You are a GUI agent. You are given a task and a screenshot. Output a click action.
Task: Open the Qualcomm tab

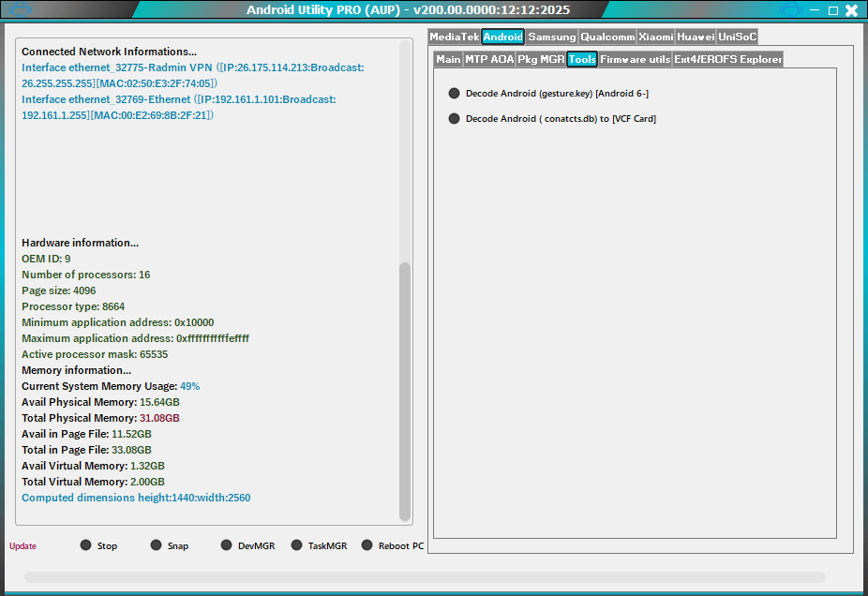[607, 37]
